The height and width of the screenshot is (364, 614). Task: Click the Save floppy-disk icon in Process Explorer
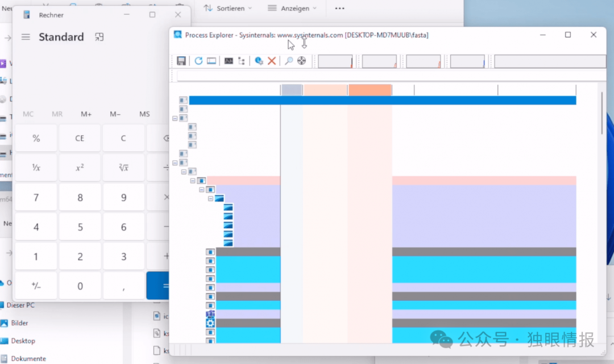tap(181, 61)
